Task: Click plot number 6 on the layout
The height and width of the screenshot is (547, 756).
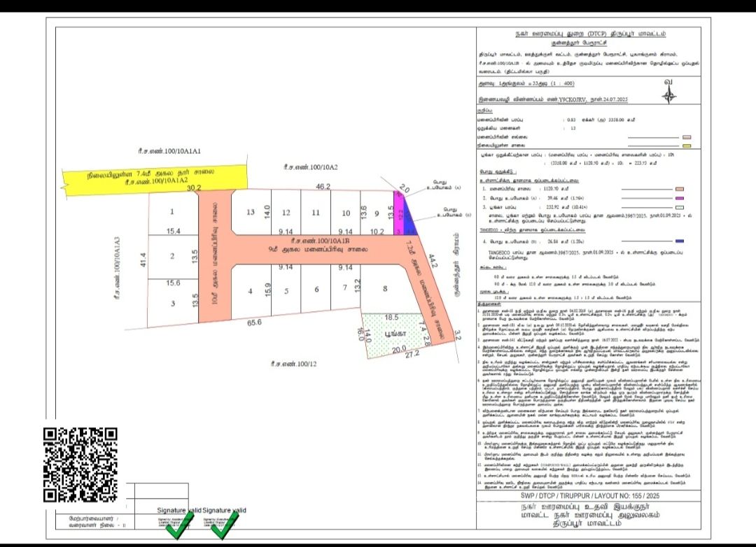Action: point(317,289)
